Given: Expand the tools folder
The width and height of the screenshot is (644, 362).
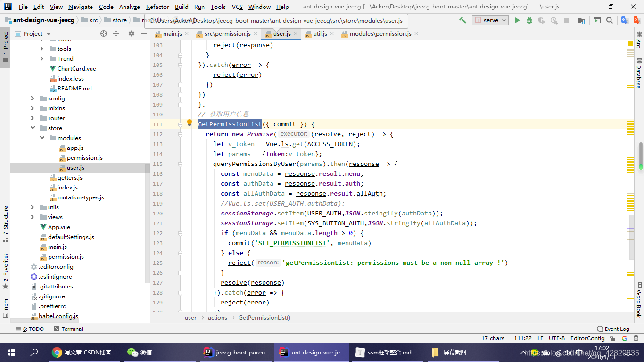Looking at the screenshot, I should point(41,49).
